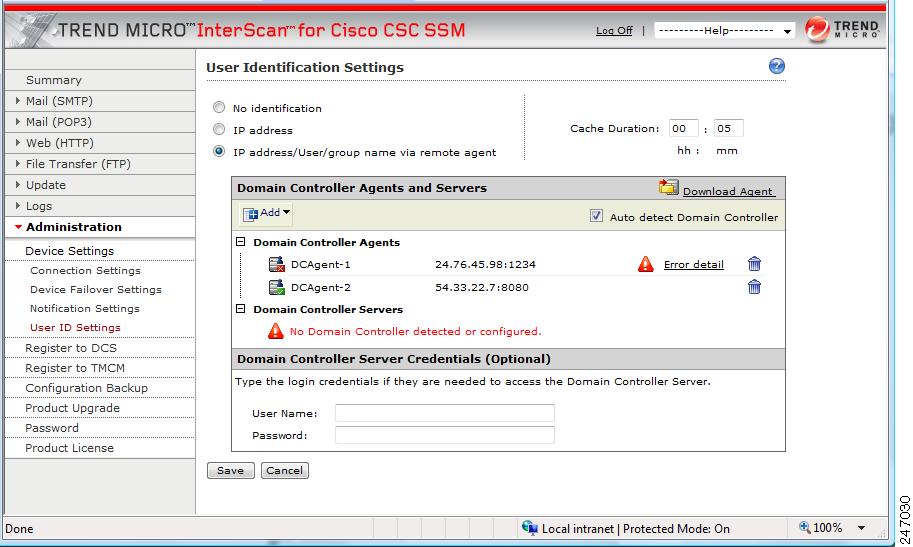Click the DCAgent-1 server status icon
Viewport: 913px width, 547px height.
(277, 264)
